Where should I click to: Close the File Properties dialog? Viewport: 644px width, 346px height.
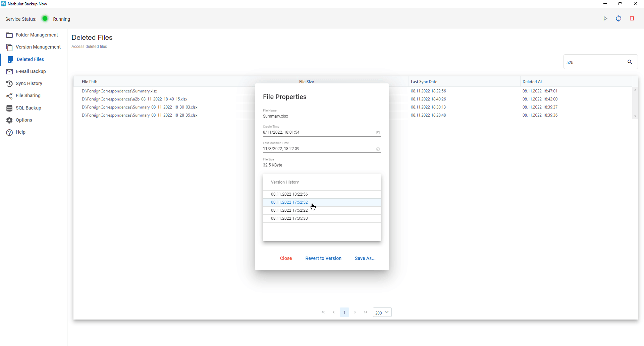tap(286, 258)
